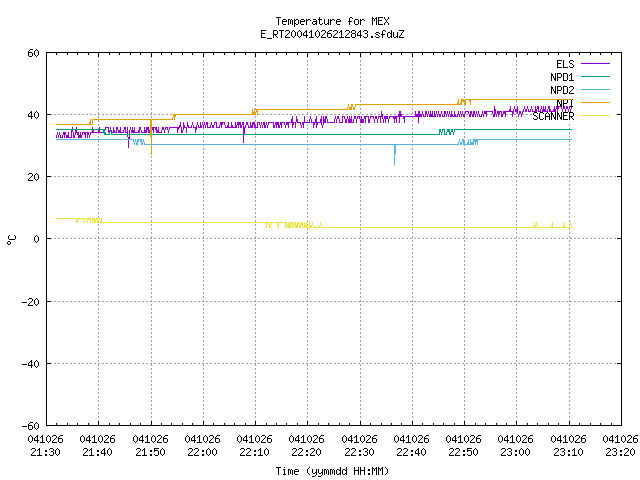This screenshot has width=640, height=480.
Task: Click the y-axis label -20
Action: pos(31,302)
